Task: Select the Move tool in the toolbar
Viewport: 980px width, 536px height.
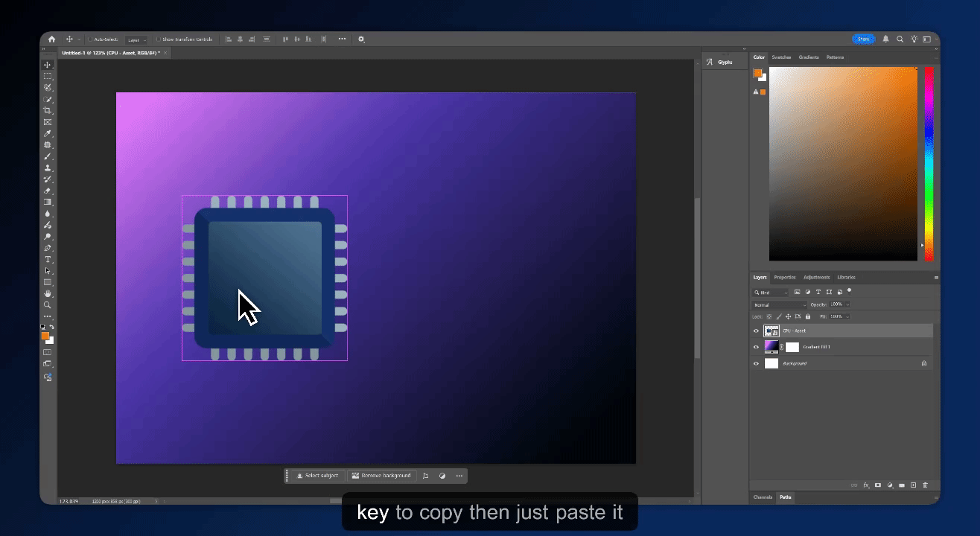Action: (48, 65)
